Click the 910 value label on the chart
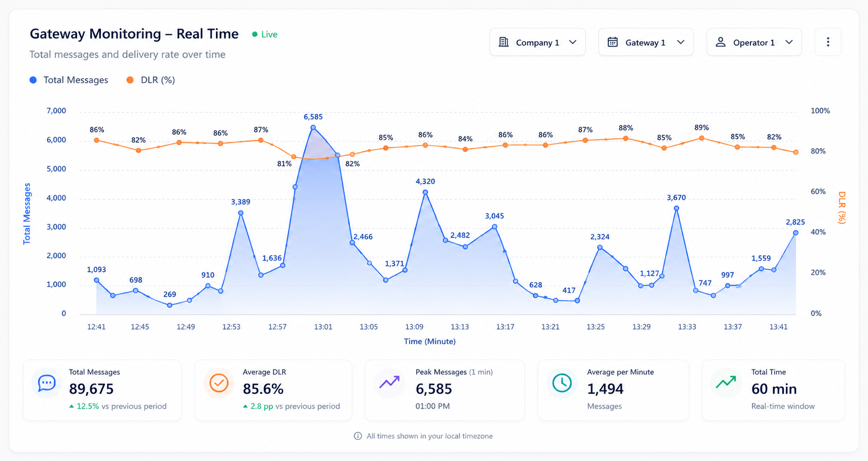This screenshot has height=461, width=868. coord(208,275)
